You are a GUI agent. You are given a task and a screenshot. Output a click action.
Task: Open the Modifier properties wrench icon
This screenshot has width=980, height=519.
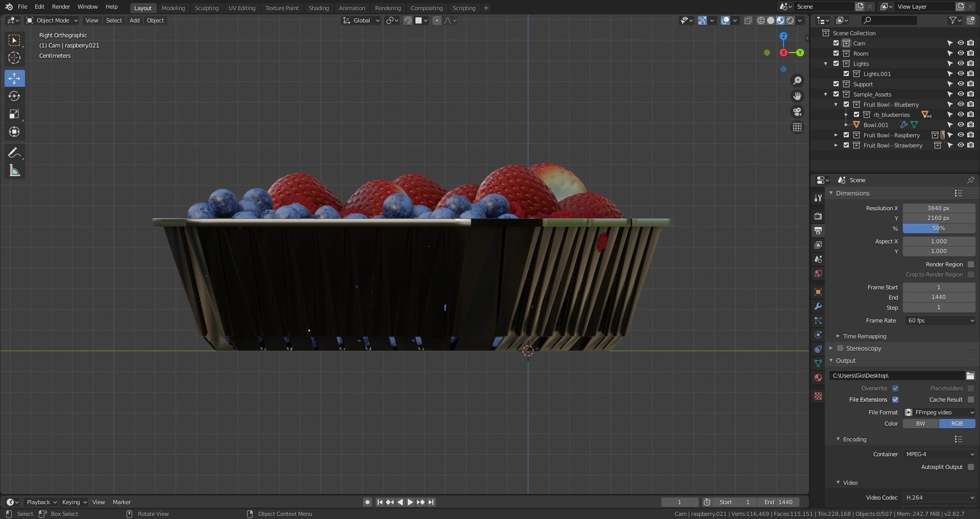tap(818, 306)
